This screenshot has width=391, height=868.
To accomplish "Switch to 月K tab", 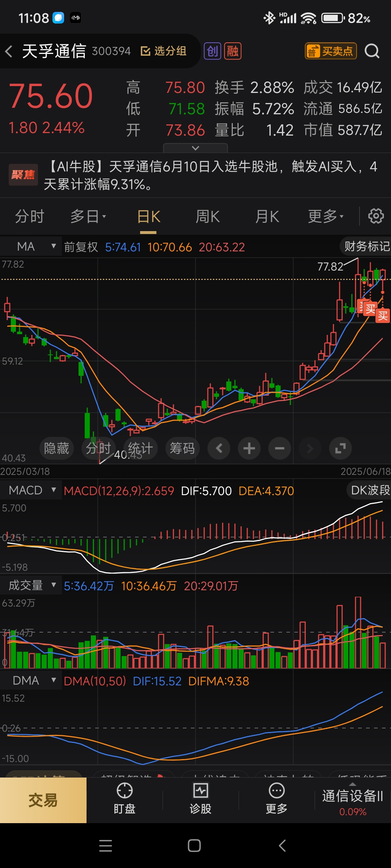I will (x=267, y=217).
